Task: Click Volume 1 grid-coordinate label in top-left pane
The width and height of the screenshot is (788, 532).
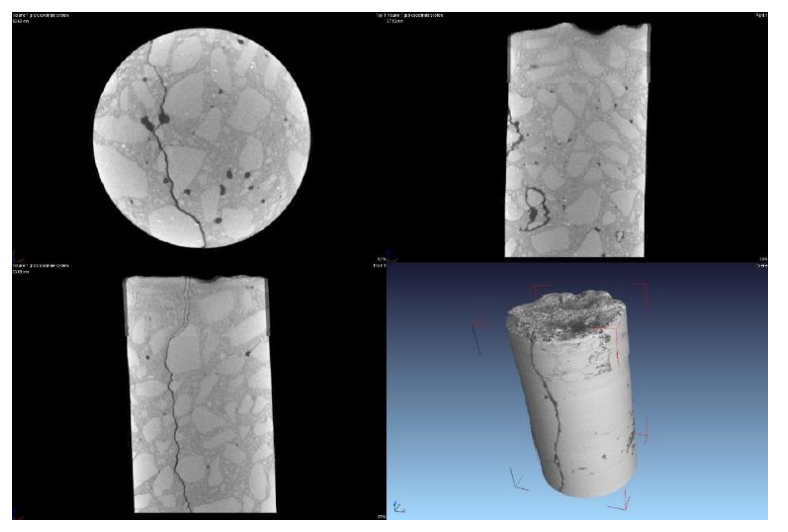Action: (40, 15)
